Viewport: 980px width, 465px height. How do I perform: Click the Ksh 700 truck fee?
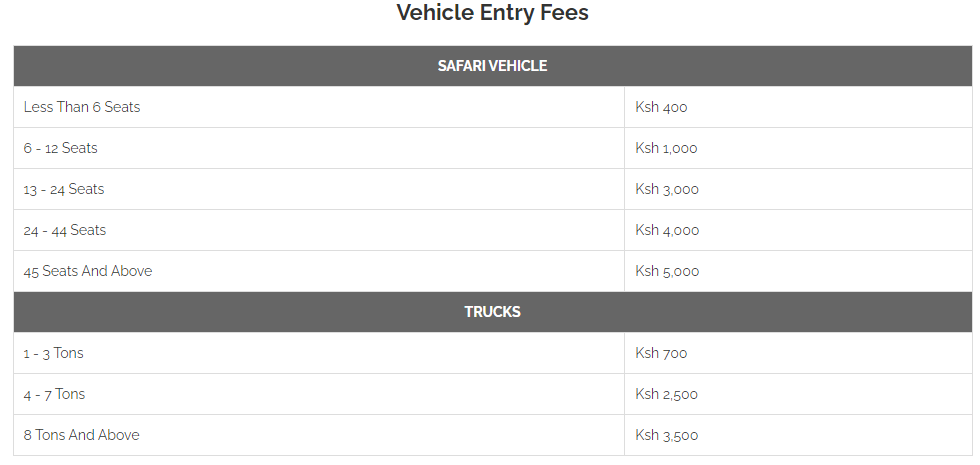(x=661, y=353)
